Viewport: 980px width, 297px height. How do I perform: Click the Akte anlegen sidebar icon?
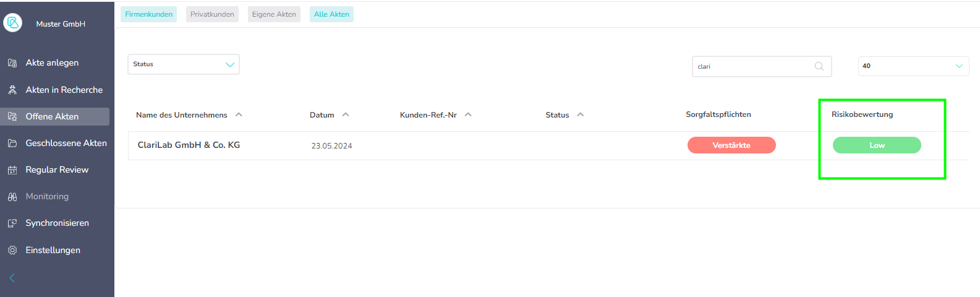click(12, 63)
